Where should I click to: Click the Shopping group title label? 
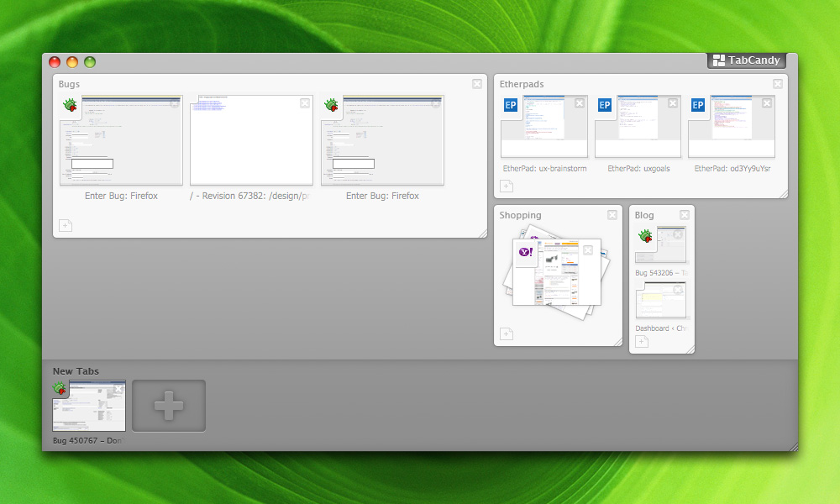(x=520, y=215)
